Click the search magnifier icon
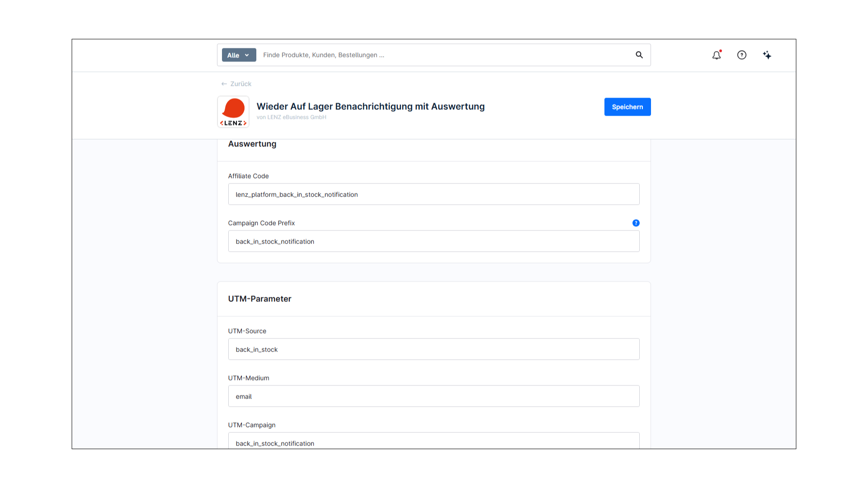 tap(639, 55)
